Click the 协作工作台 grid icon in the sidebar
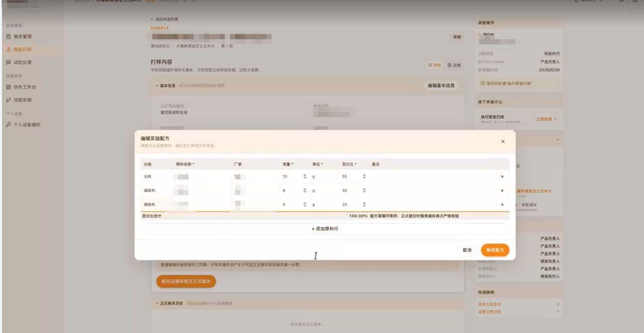644x333 pixels. [8, 87]
